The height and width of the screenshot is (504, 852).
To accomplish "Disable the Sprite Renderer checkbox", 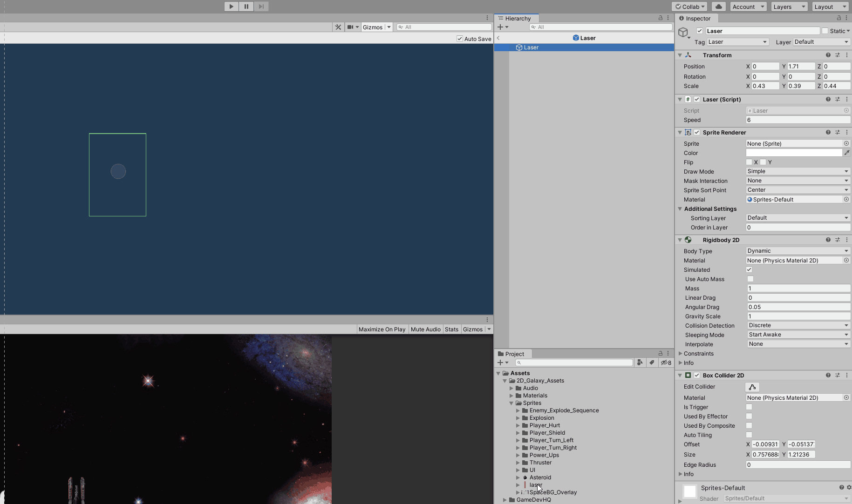I will [x=697, y=133].
